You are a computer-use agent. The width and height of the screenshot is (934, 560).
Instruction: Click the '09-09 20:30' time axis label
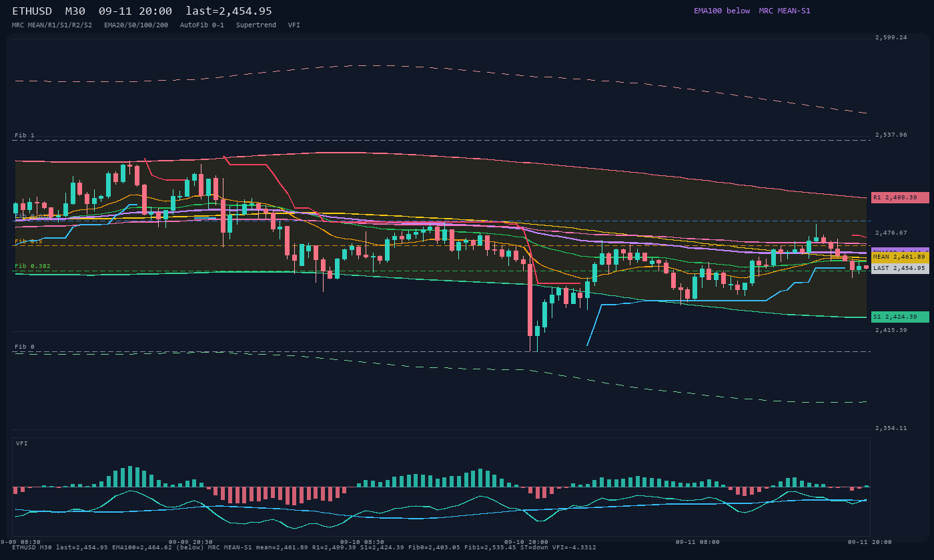191,542
